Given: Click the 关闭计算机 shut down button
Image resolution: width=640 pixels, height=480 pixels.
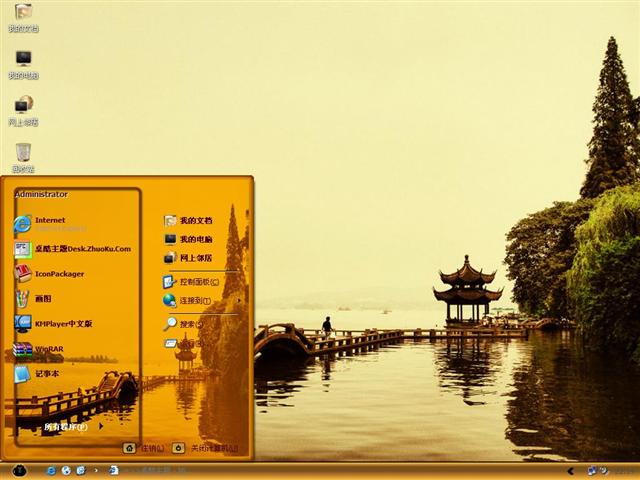Looking at the screenshot, I should pos(205,448).
